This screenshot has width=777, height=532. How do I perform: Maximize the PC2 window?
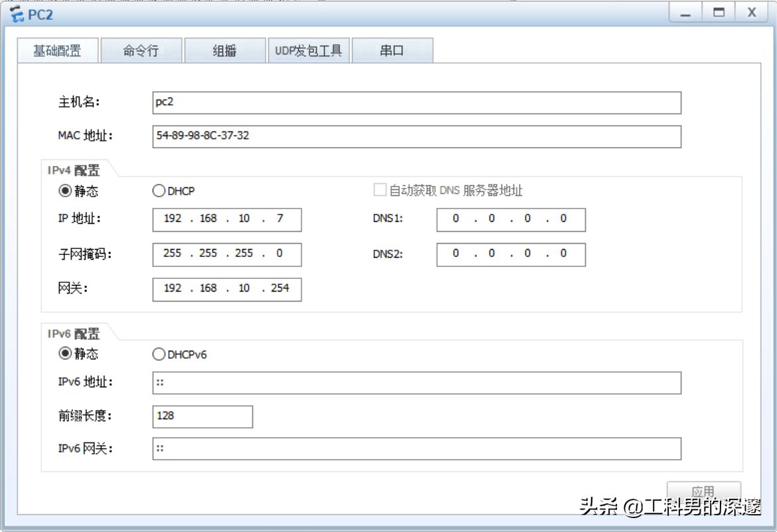719,13
